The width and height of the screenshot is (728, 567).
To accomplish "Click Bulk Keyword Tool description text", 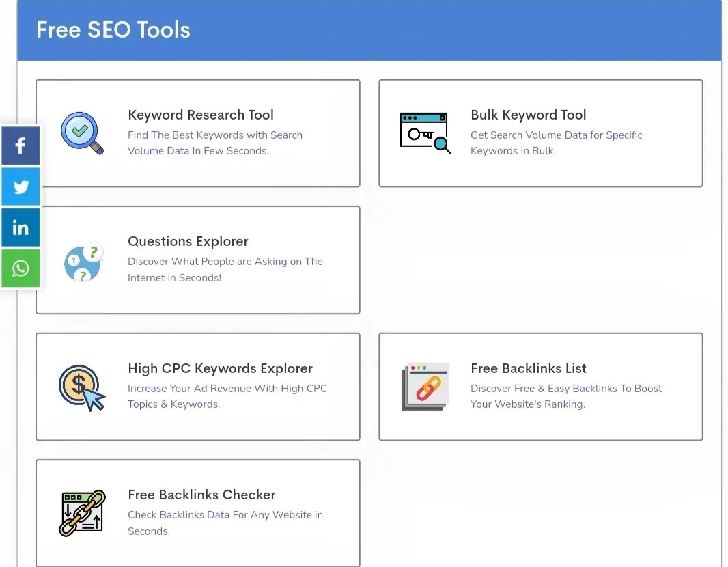I will coord(556,143).
